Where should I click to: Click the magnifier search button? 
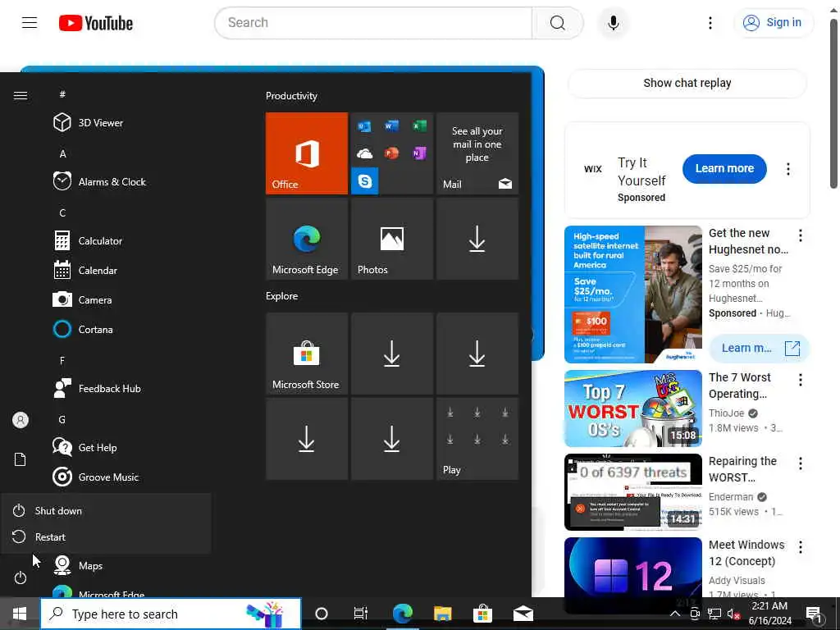[558, 22]
